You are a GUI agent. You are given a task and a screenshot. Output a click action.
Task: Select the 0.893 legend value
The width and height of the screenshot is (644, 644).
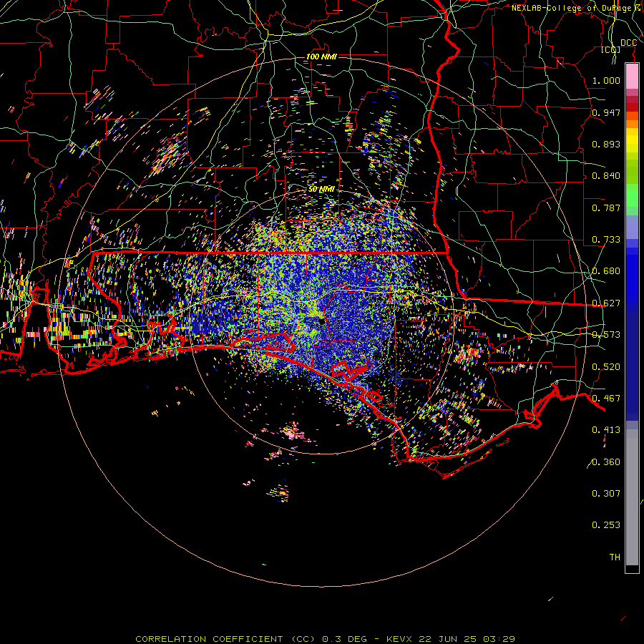(x=606, y=144)
